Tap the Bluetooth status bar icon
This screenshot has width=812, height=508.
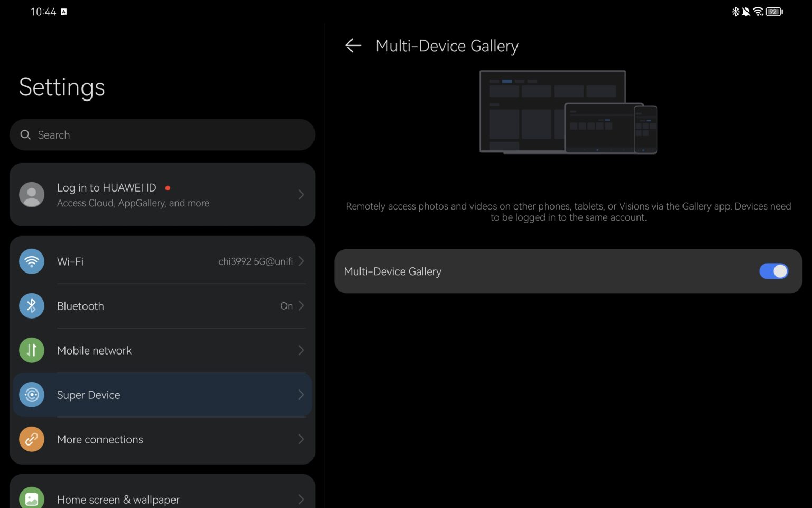pos(735,12)
